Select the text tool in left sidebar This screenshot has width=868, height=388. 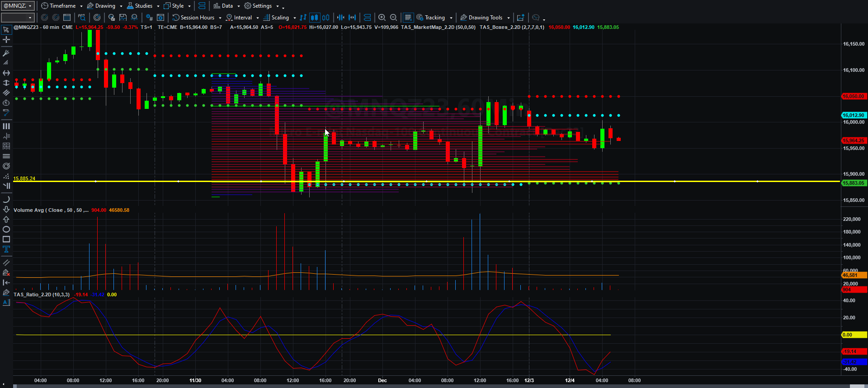click(x=6, y=249)
